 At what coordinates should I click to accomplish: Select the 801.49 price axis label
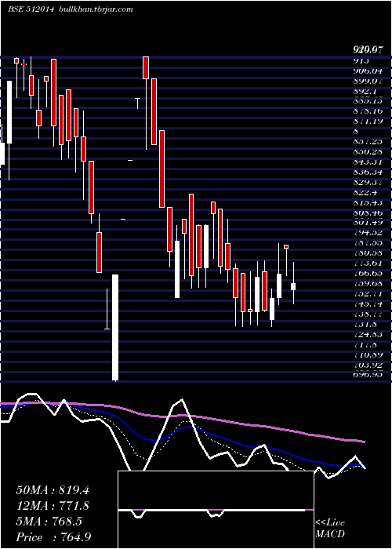point(367,222)
